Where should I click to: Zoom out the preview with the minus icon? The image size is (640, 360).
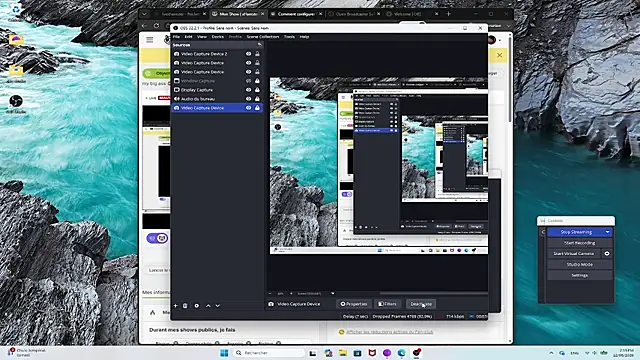(270, 293)
